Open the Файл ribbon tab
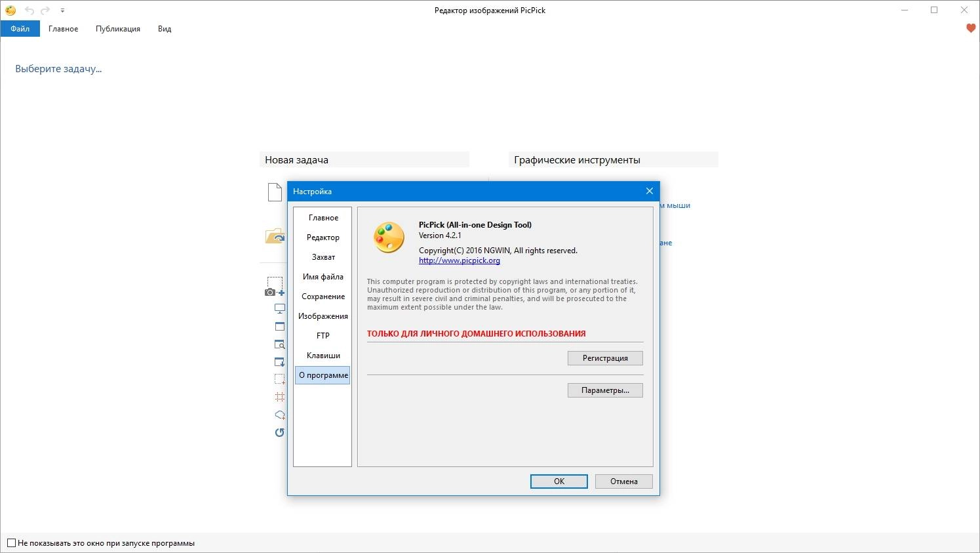Viewport: 980px width, 553px height. click(x=20, y=29)
